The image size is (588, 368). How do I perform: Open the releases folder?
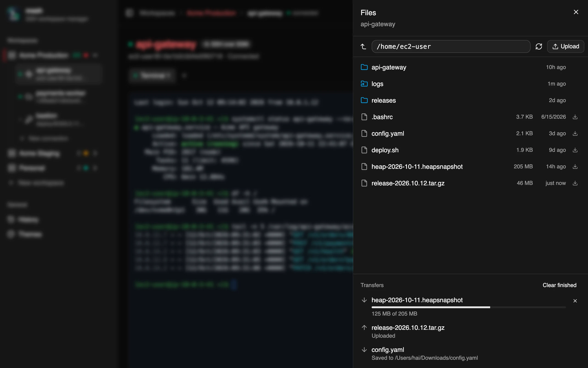470,100
